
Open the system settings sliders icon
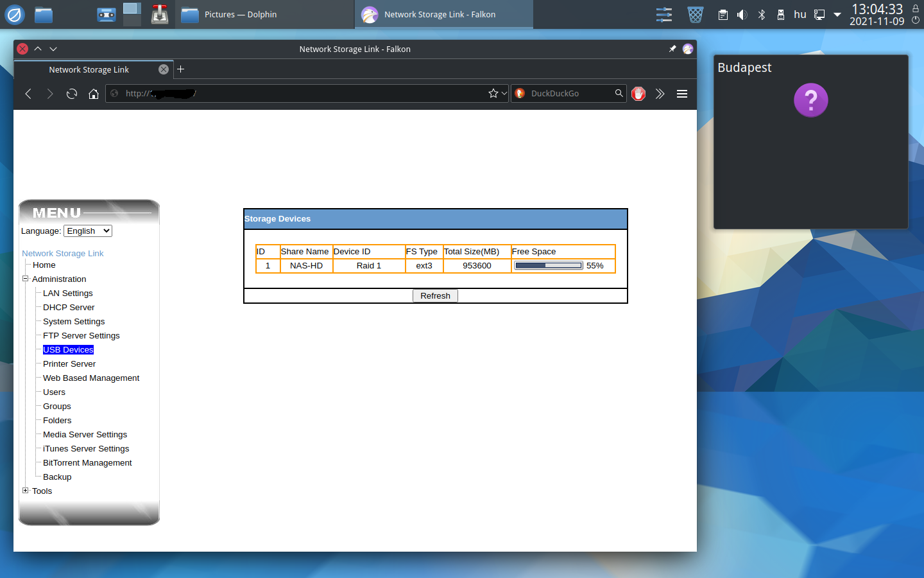[664, 14]
